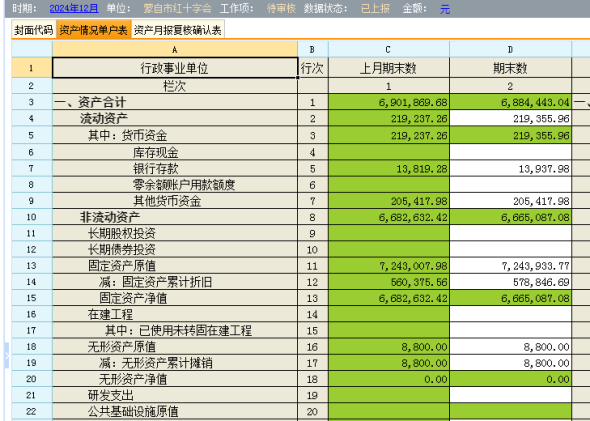Click the 固定资产原值 row label
The height and width of the screenshot is (421, 590).
click(122, 266)
